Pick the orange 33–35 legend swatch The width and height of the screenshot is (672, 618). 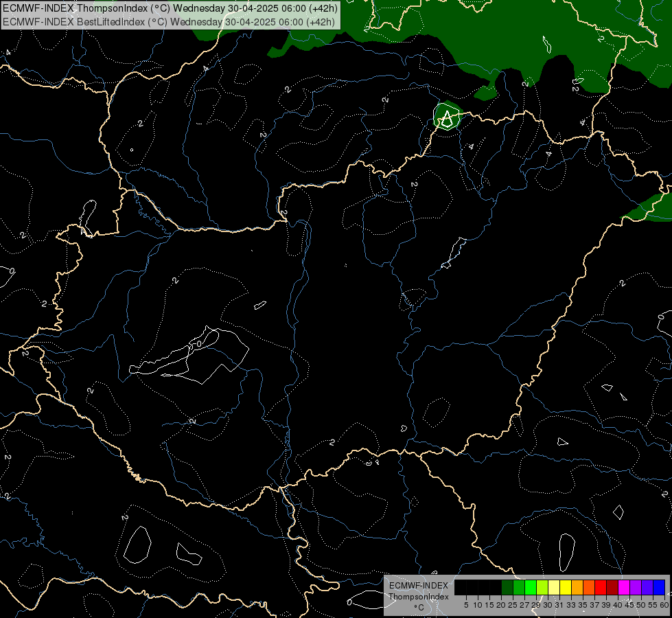[x=577, y=588]
